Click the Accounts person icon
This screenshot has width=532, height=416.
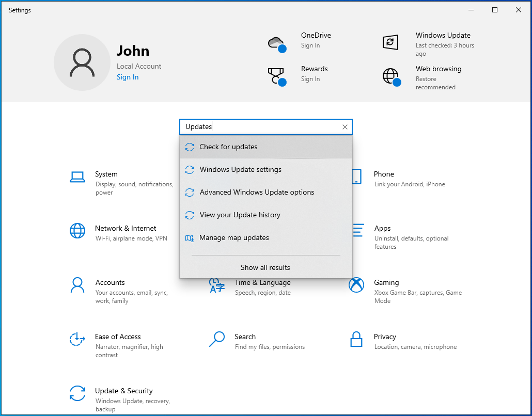[x=77, y=285]
